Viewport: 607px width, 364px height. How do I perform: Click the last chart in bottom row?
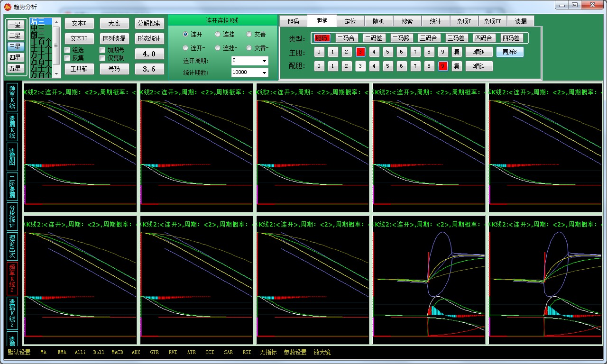[544, 281]
